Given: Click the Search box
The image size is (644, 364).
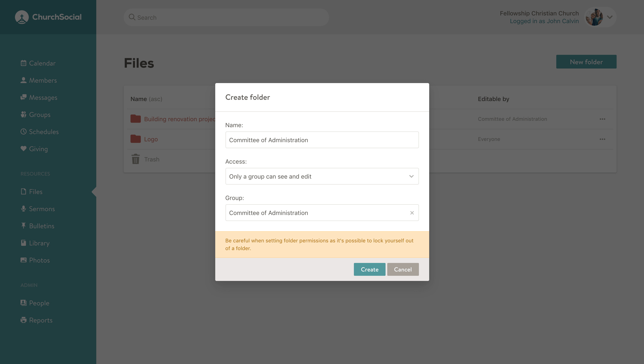Looking at the screenshot, I should click(226, 17).
